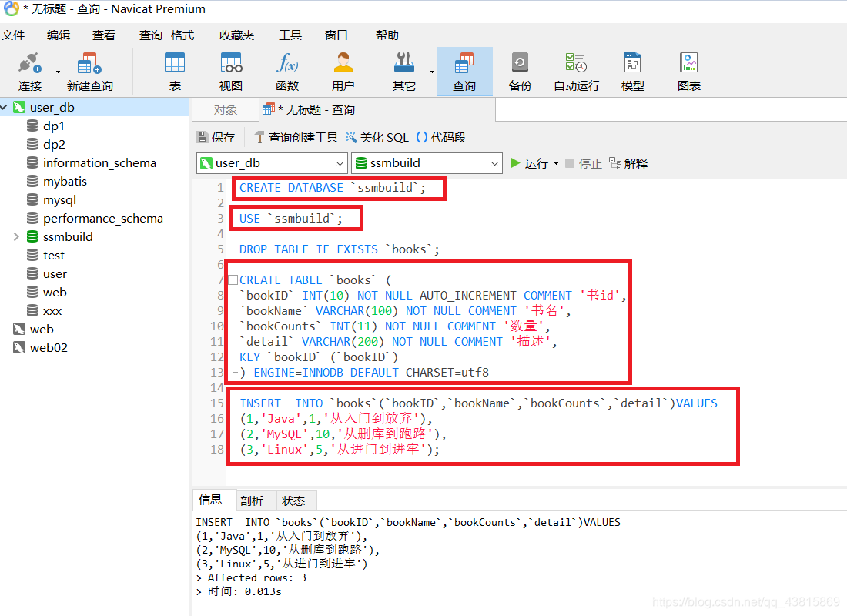
Task: Open the ssmbuild database combo box
Action: [427, 163]
